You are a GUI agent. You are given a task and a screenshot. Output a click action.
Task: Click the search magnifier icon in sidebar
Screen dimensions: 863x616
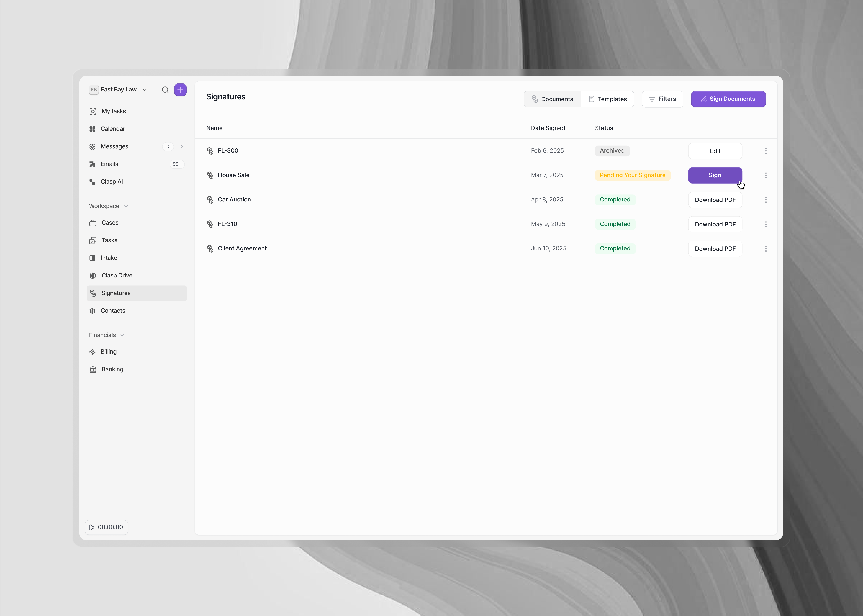click(x=165, y=90)
